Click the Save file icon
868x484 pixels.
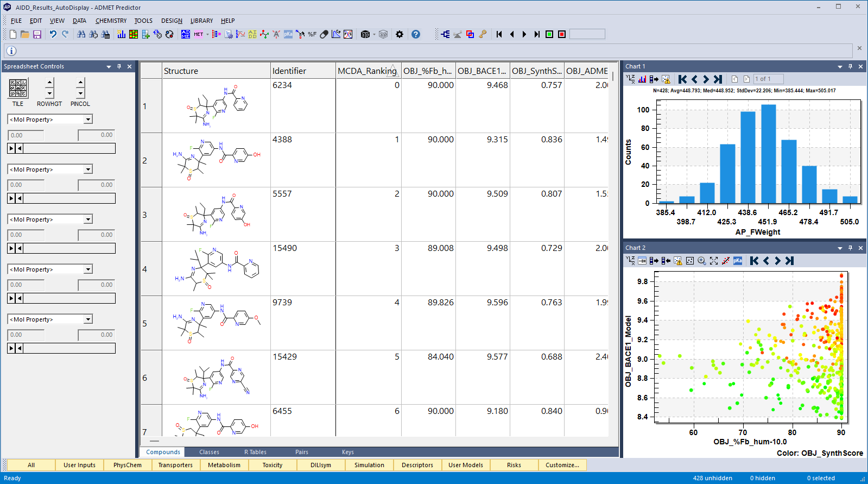click(x=37, y=34)
